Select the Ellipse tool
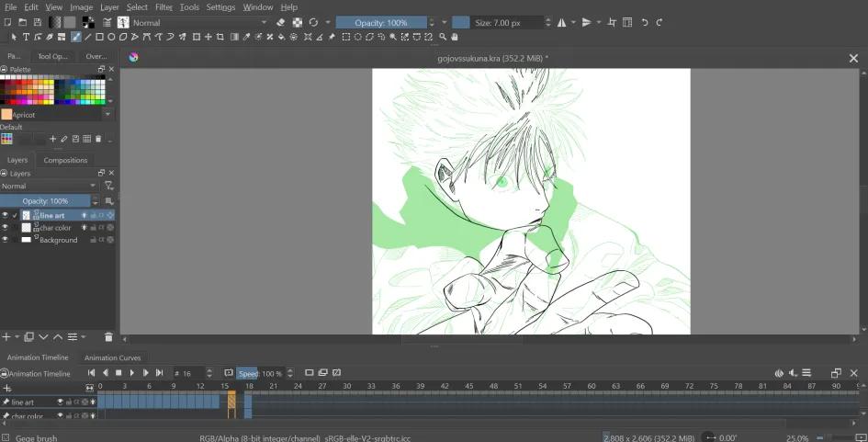The height and width of the screenshot is (442, 868). point(111,37)
